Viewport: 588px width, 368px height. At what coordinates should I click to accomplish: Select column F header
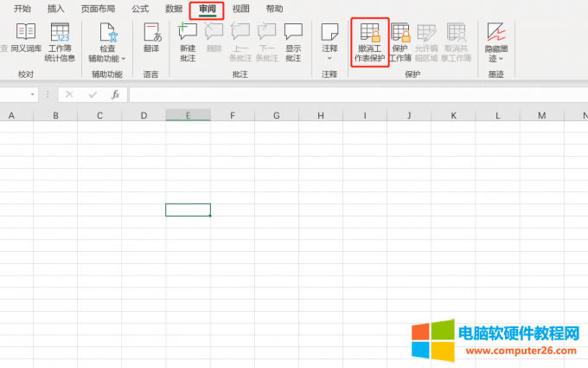pos(233,115)
